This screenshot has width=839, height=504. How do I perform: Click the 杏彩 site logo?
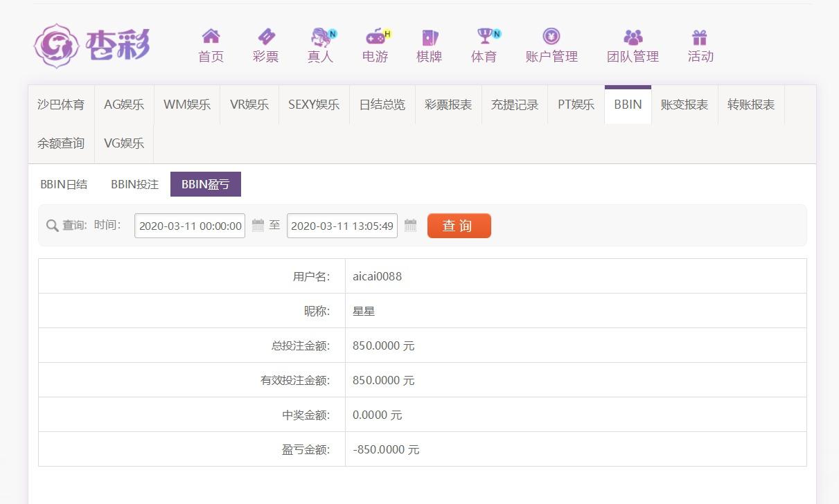[x=91, y=46]
